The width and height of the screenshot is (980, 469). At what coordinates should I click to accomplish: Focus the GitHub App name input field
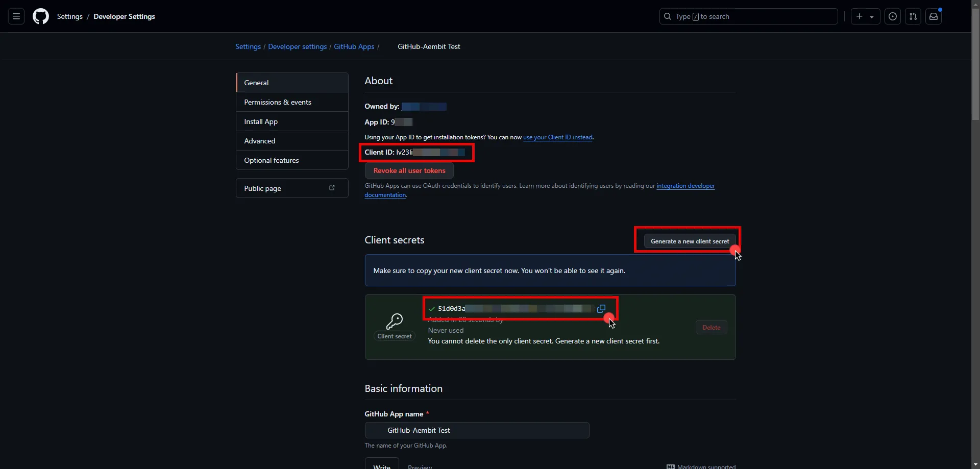[476, 430]
